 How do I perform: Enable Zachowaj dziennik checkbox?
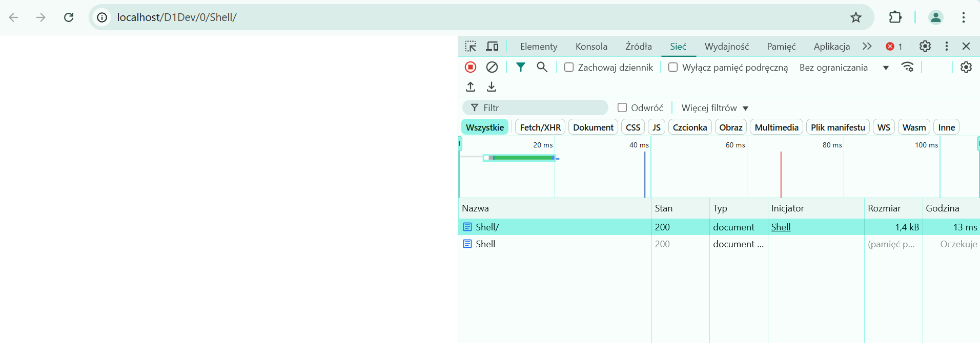point(569,67)
